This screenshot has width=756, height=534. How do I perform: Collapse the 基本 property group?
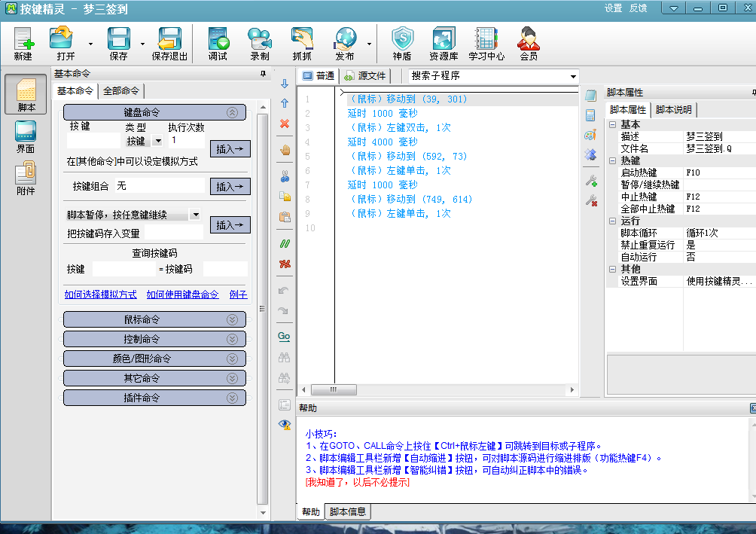(612, 124)
